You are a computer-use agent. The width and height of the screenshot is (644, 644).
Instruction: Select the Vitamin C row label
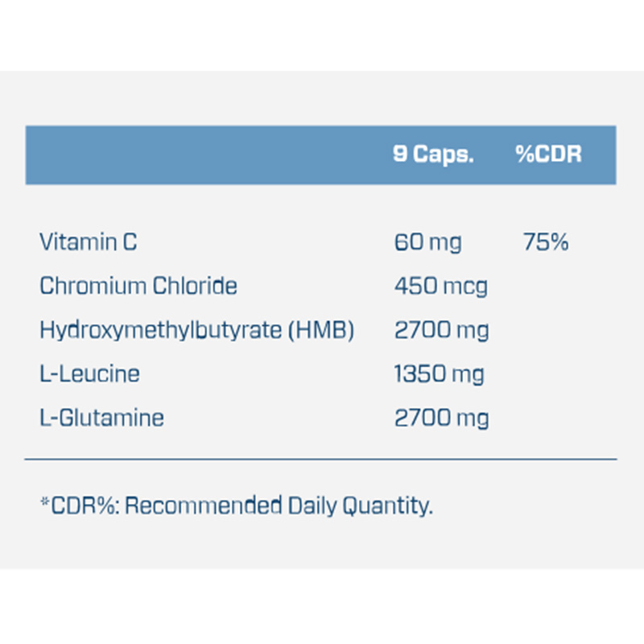[89, 242]
